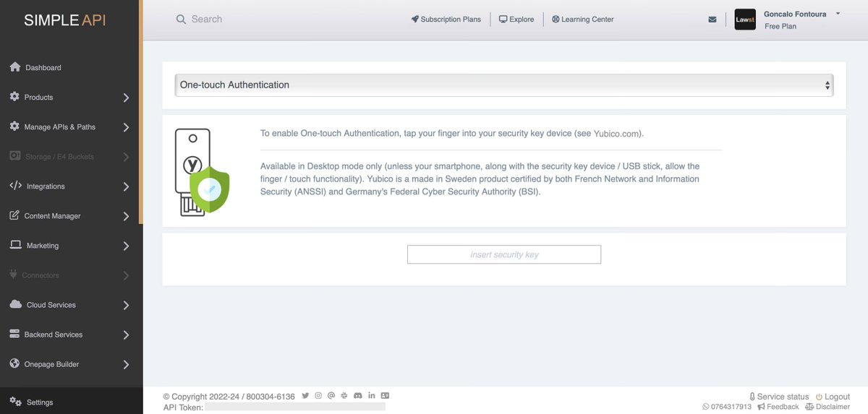Click the Onepage Builder globe icon
The width and height of the screenshot is (868, 414).
[14, 363]
